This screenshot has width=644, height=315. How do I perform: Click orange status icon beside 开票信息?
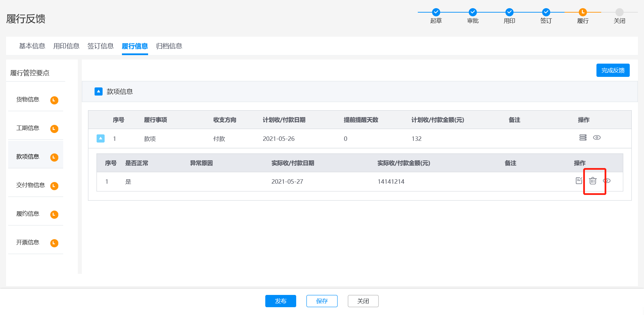tap(54, 243)
